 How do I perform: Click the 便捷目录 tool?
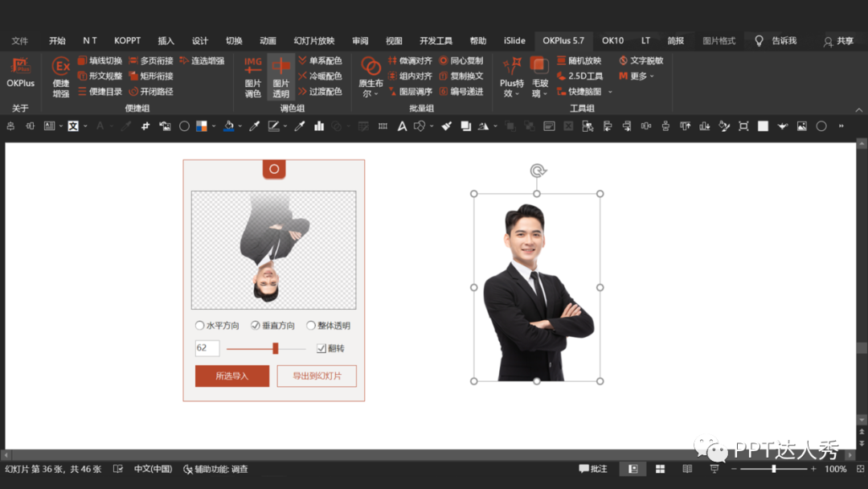click(x=100, y=92)
